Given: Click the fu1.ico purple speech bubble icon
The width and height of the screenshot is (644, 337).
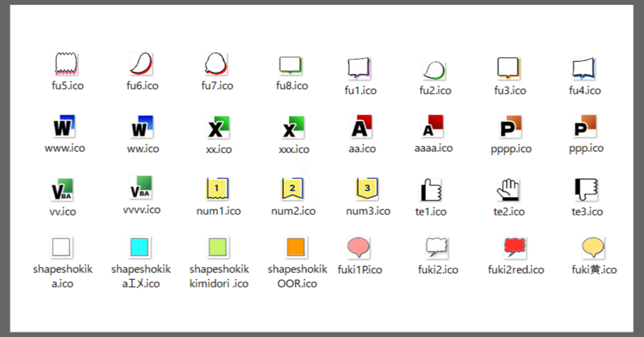Looking at the screenshot, I should click(x=360, y=69).
